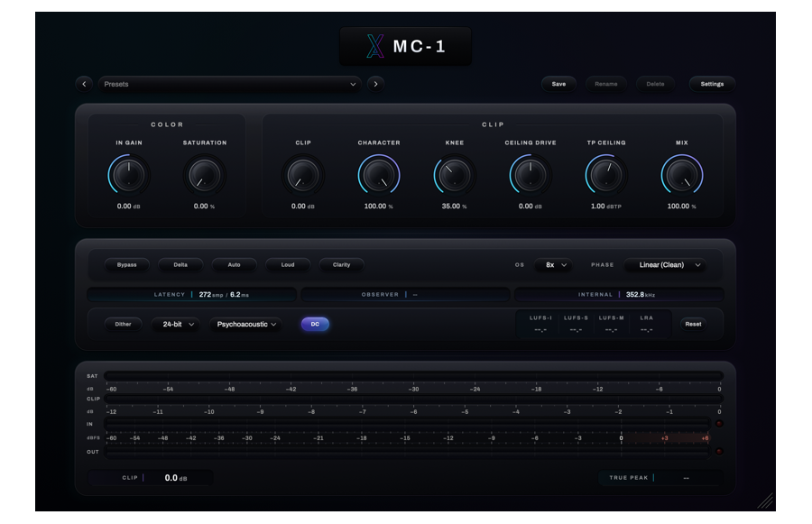The height and width of the screenshot is (524, 812).
Task: Click the window resize grip icon
Action: click(765, 501)
